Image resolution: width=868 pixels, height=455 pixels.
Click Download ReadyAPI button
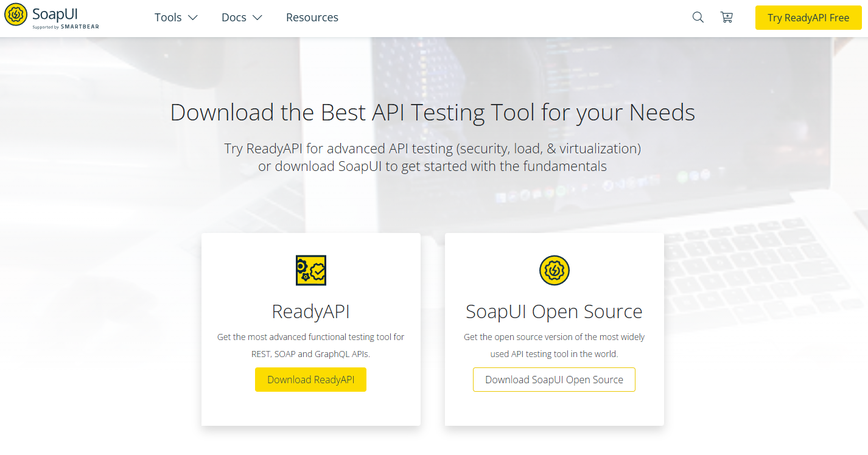(310, 380)
